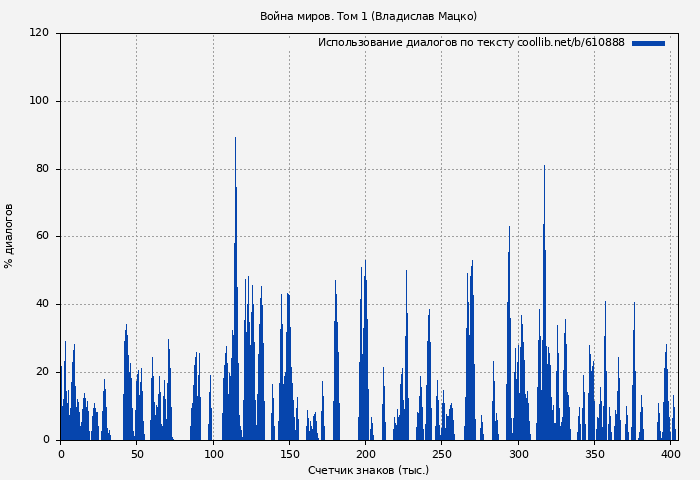Click the x-axis tick label 200
The width and height of the screenshot is (700, 480).
(366, 454)
